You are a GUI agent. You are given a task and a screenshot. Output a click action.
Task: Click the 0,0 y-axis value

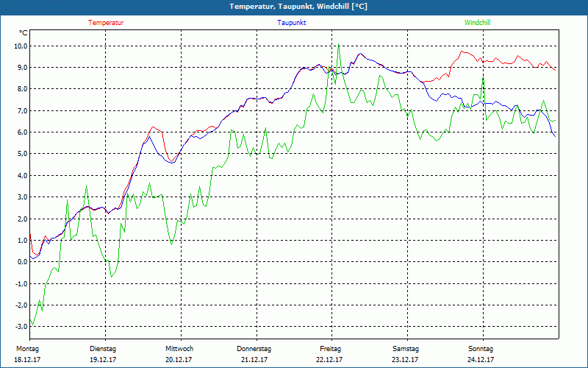coord(22,262)
